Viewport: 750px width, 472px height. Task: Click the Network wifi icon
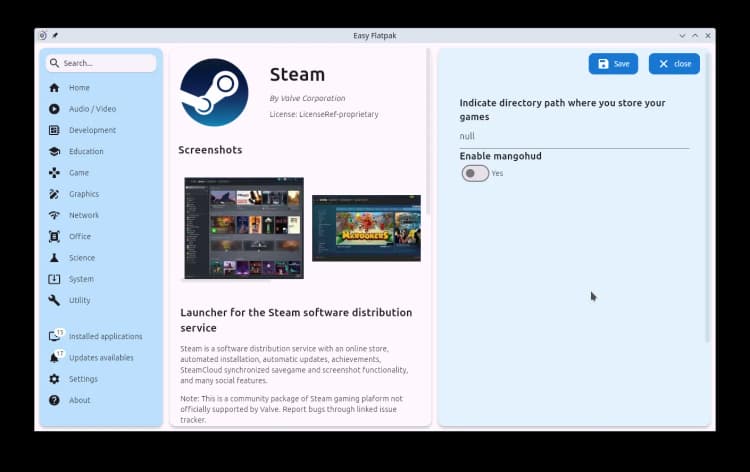coord(54,215)
